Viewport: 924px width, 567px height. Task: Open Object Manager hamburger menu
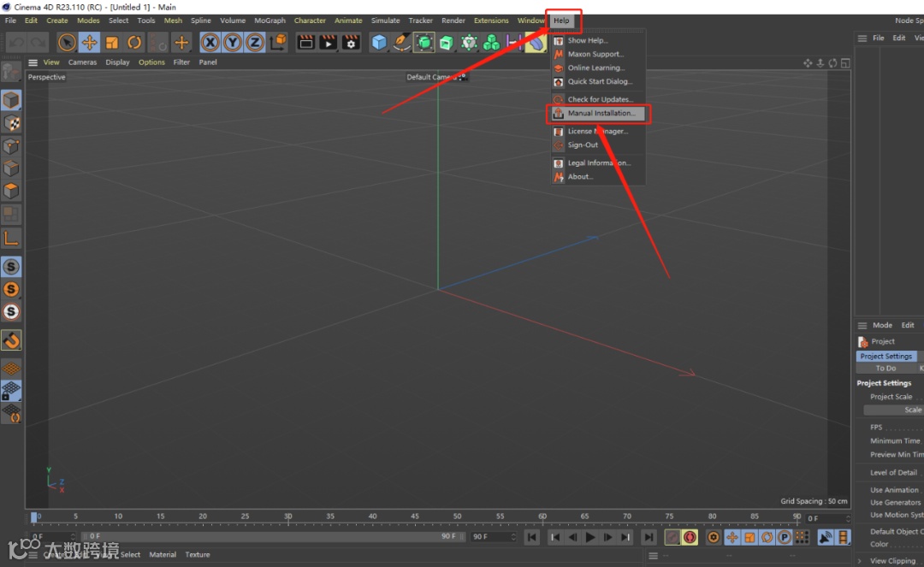[862, 38]
